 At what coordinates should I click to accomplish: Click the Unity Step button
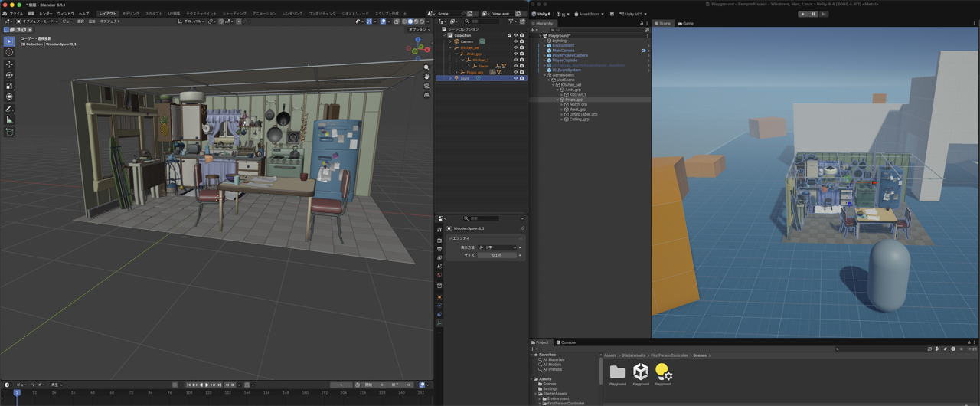pyautogui.click(x=823, y=14)
